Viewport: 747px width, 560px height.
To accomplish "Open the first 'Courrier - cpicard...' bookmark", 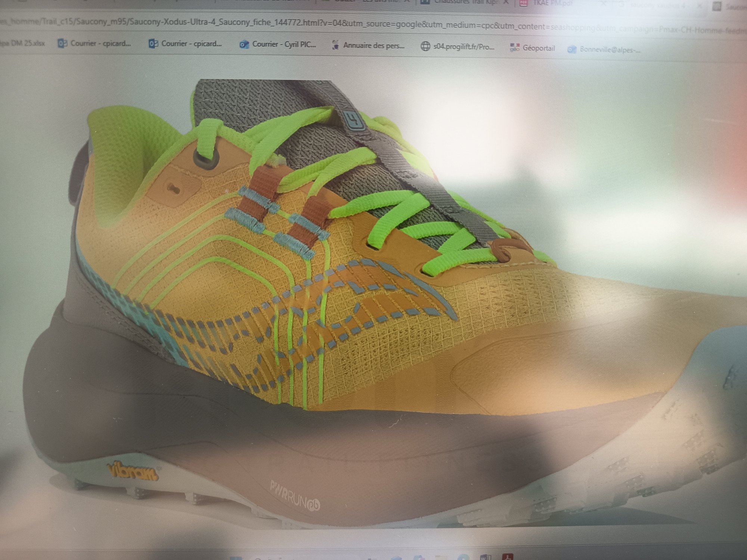I will (94, 43).
